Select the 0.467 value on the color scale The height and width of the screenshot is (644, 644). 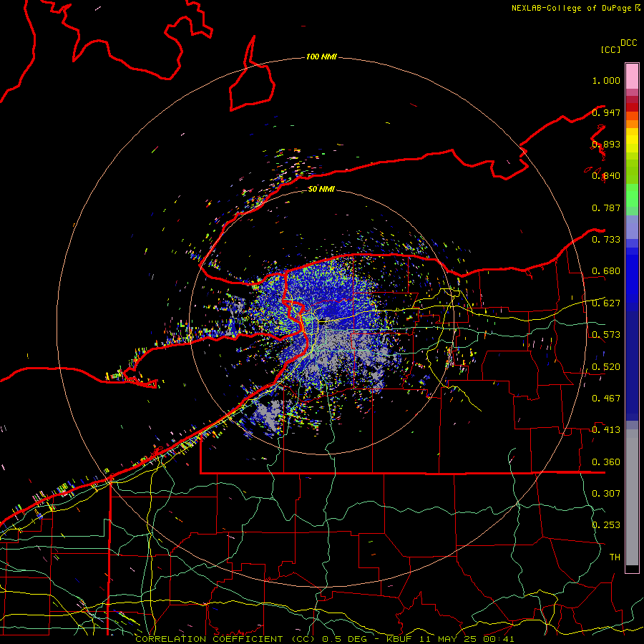[x=606, y=399]
